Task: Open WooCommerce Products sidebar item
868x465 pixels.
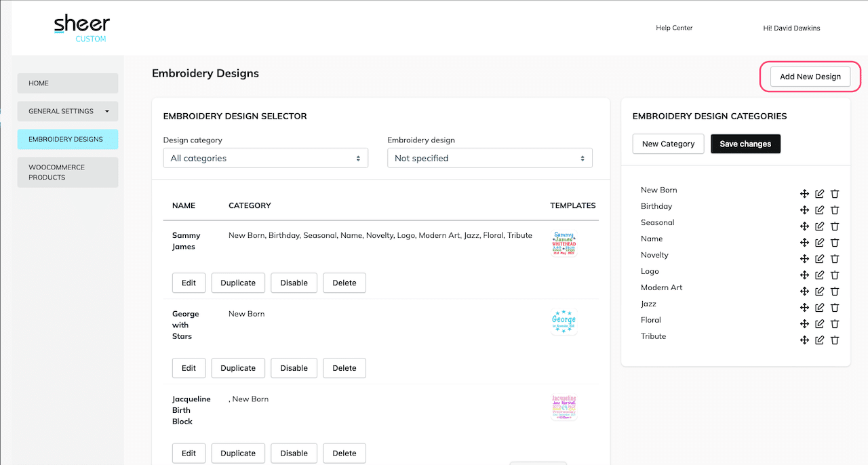Action: click(x=68, y=172)
